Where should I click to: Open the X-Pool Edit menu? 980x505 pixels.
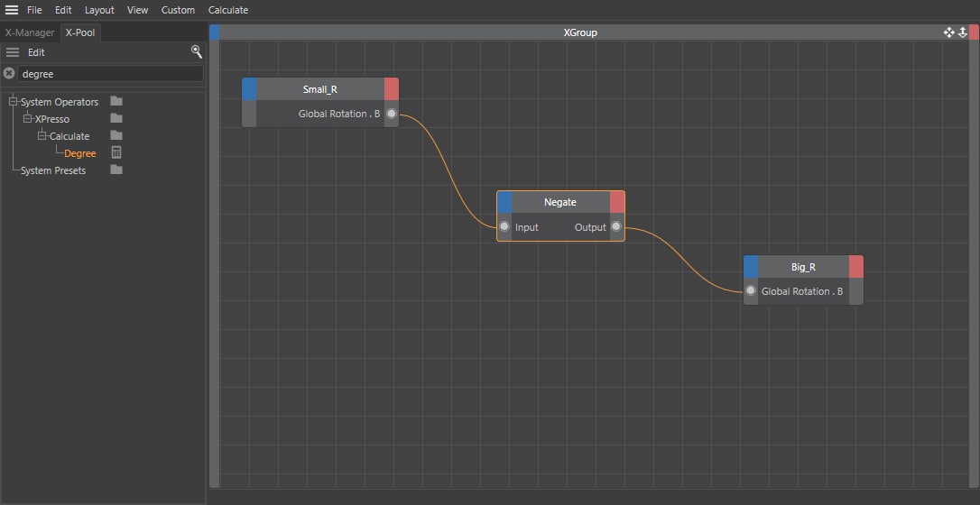point(36,52)
